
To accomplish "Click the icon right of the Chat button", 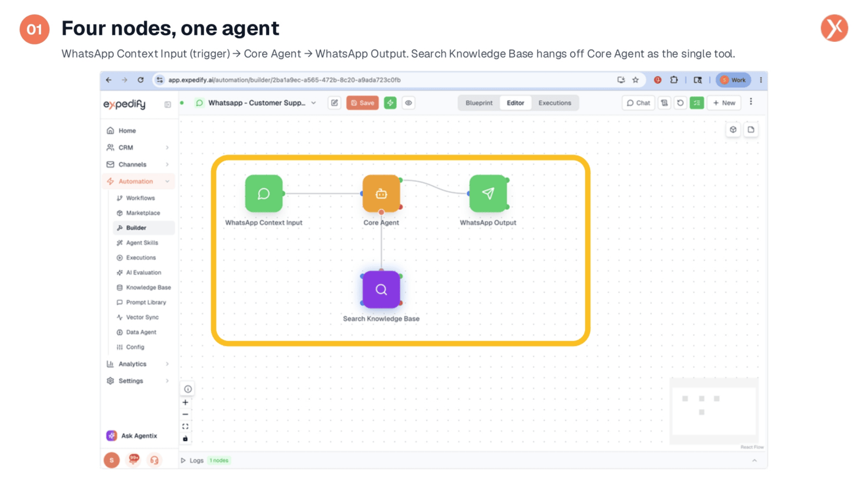I will (x=664, y=102).
